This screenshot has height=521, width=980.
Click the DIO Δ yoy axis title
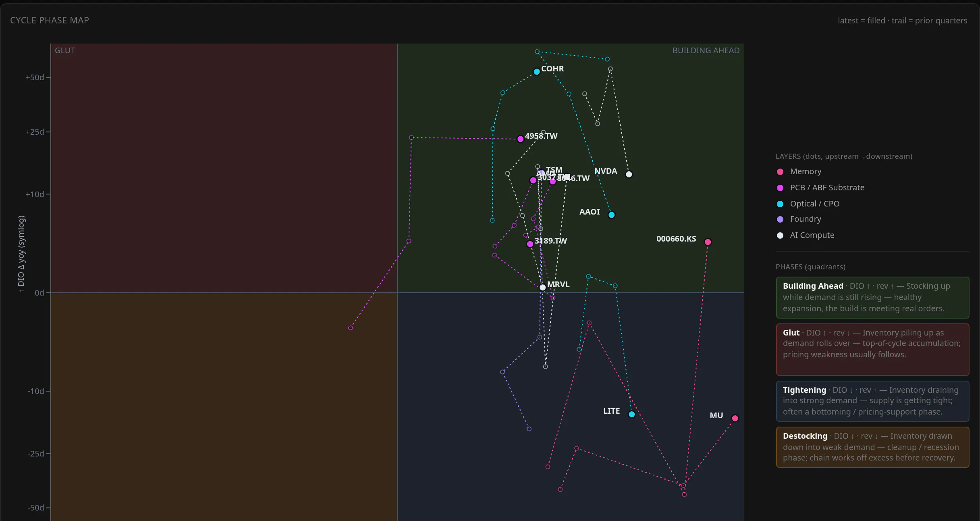21,254
